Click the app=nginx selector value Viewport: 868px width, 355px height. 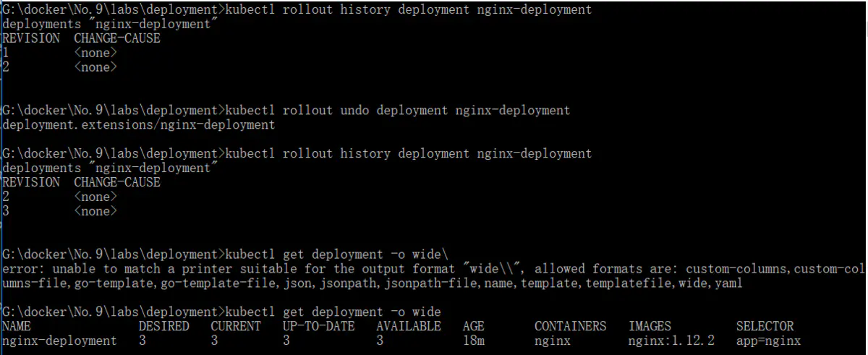click(x=768, y=341)
